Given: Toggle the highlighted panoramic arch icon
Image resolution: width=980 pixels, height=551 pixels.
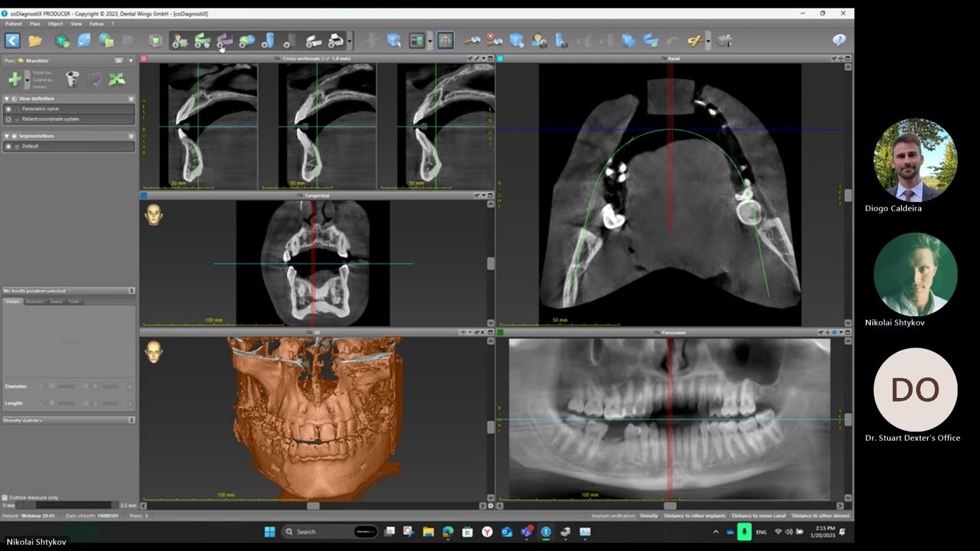Looking at the screenshot, I should coord(446,41).
